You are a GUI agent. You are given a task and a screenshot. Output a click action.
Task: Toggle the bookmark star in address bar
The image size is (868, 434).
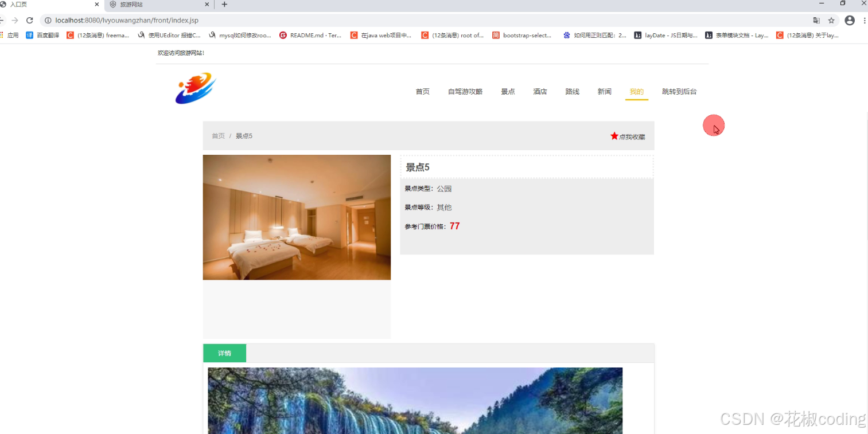(x=831, y=20)
